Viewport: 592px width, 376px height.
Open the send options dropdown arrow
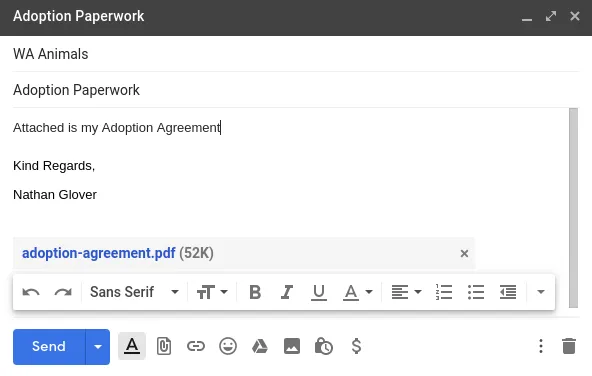point(98,347)
